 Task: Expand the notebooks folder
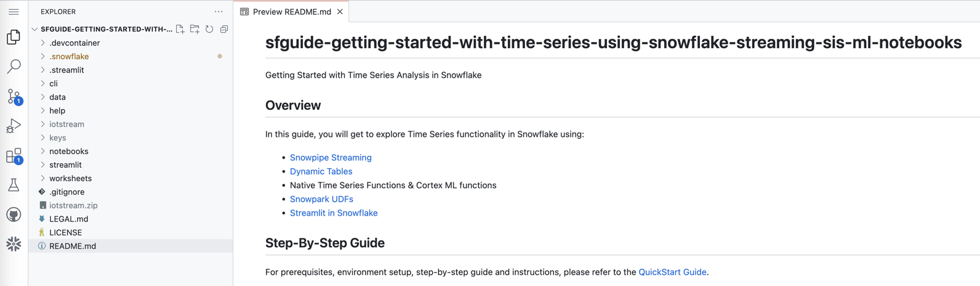pyautogui.click(x=68, y=151)
